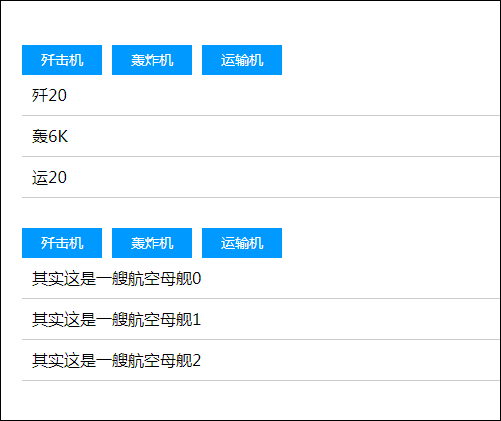Image resolution: width=501 pixels, height=421 pixels.
Task: Click 歼击机 button in the lower group
Action: pos(62,243)
